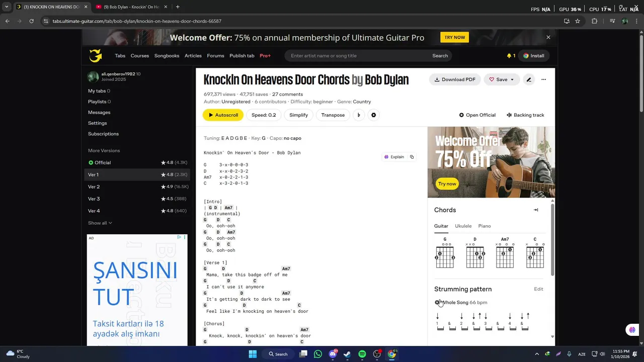Open the Forums menu item
This screenshot has height=362, width=644.
215,56
